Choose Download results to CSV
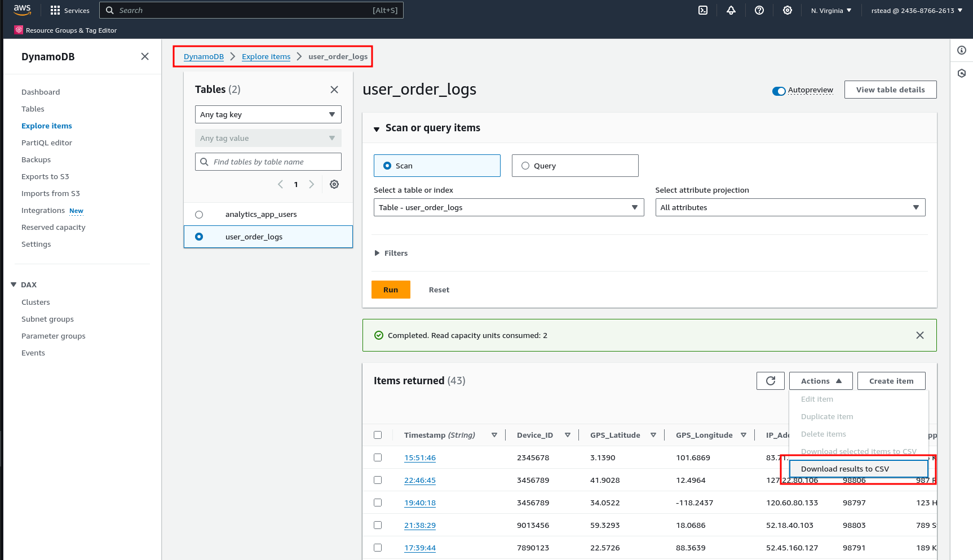This screenshot has height=560, width=973. 844,469
